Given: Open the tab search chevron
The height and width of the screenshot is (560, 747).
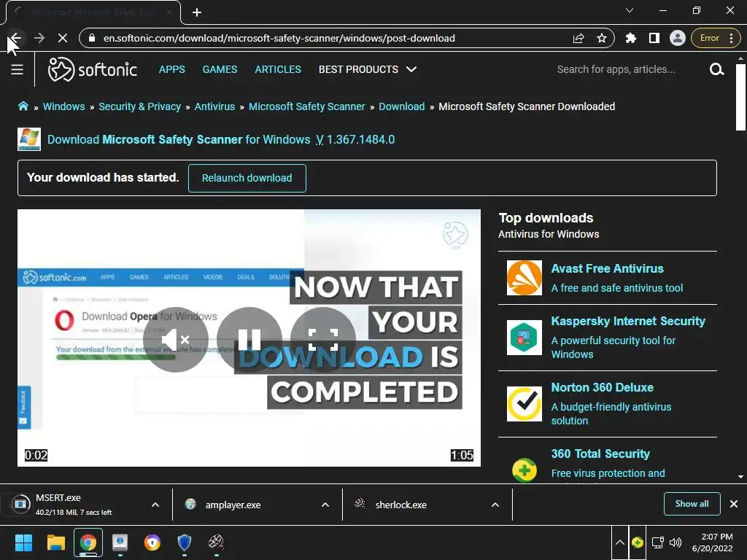Looking at the screenshot, I should (630, 10).
